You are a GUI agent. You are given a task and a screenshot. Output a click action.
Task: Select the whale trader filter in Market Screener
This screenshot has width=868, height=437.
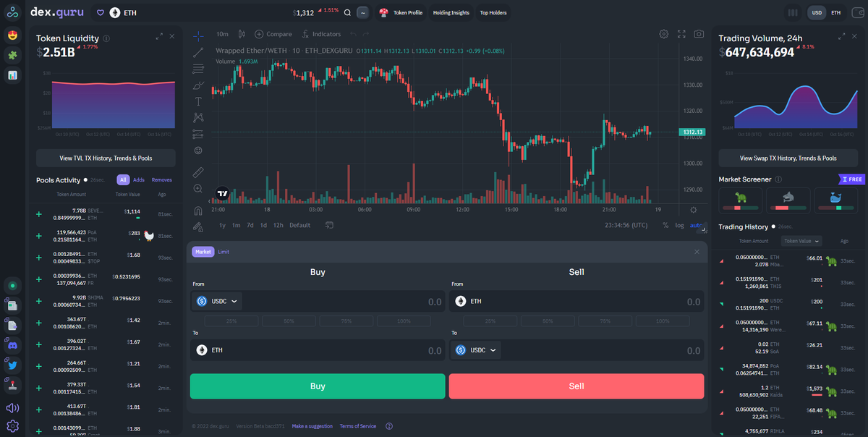coord(835,200)
